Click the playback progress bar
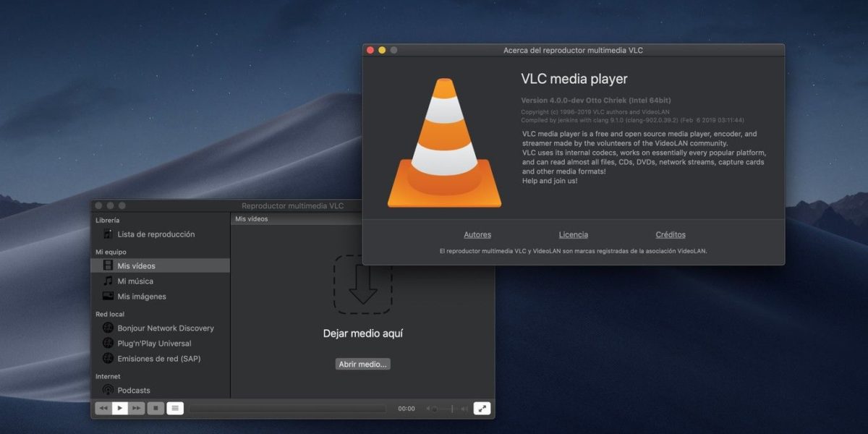Viewport: 868px width, 434px height. coord(288,409)
